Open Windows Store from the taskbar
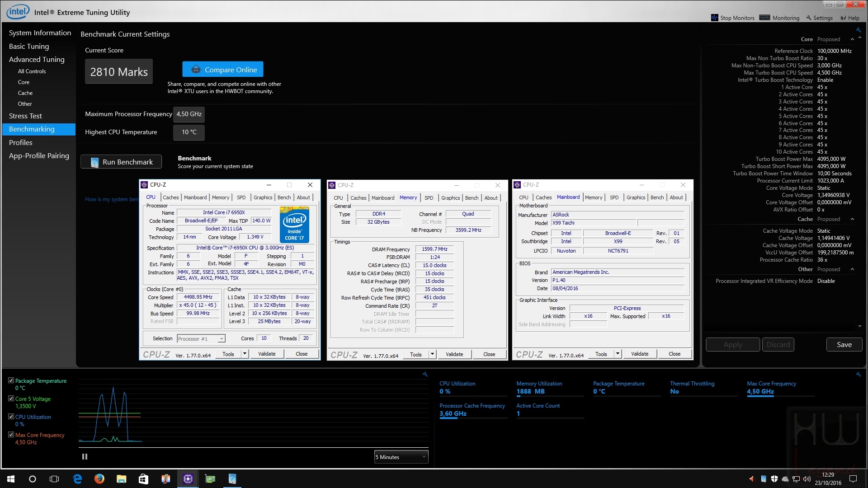This screenshot has width=868, height=488. (x=143, y=479)
